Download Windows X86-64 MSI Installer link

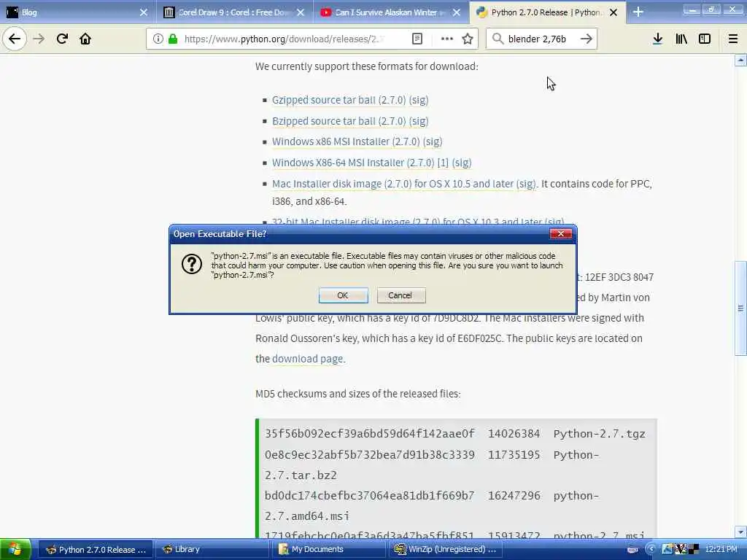pyautogui.click(x=353, y=163)
